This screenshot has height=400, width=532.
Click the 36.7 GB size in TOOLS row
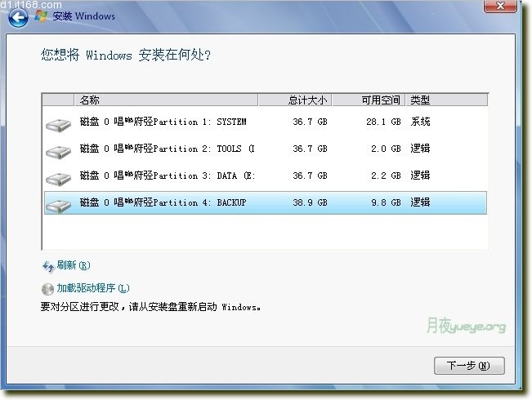[x=310, y=149]
